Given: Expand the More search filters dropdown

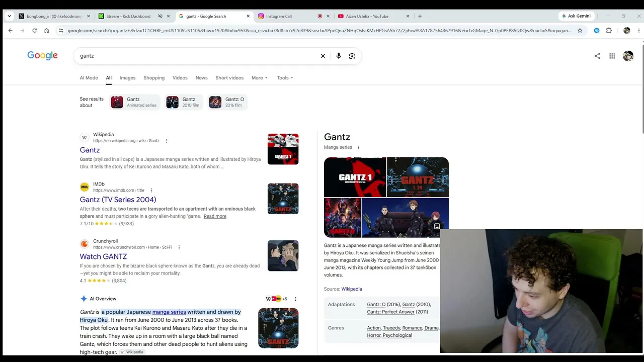Looking at the screenshot, I should [x=260, y=78].
